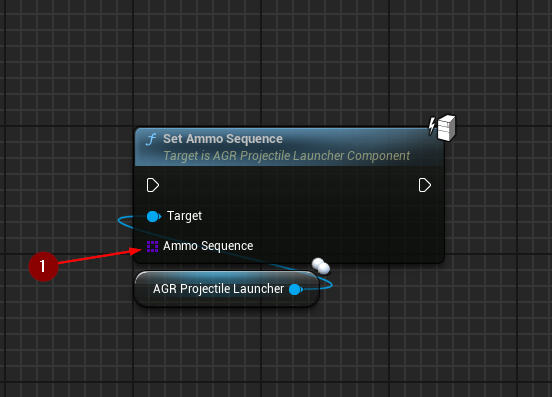Select the AGR Projectile Launcher variable node
Image resolution: width=552 pixels, height=397 pixels.
tap(227, 289)
